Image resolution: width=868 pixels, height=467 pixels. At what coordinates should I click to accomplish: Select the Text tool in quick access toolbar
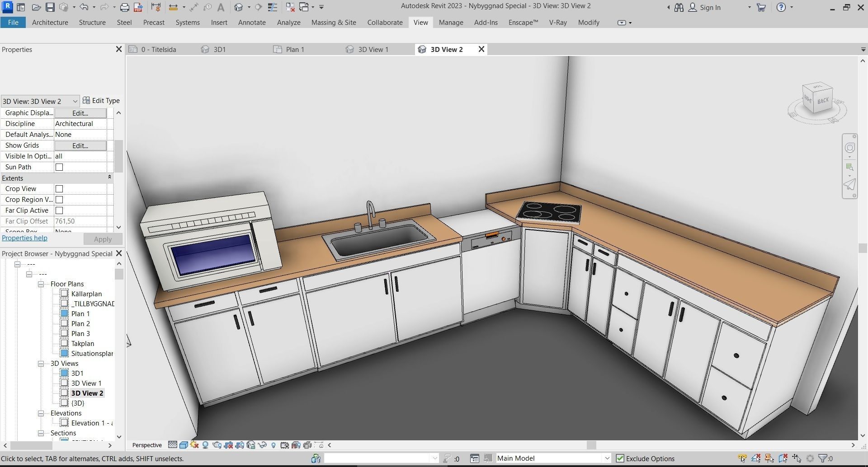(x=221, y=7)
